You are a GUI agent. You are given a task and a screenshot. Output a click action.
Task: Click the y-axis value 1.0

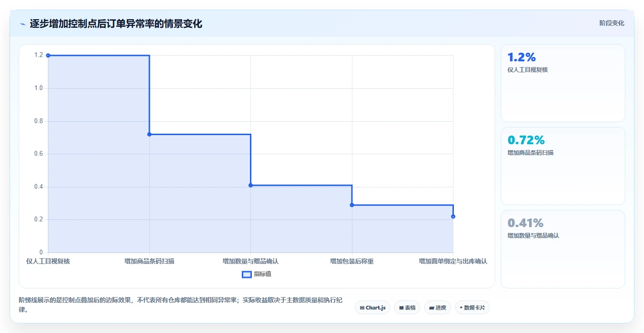(38, 88)
